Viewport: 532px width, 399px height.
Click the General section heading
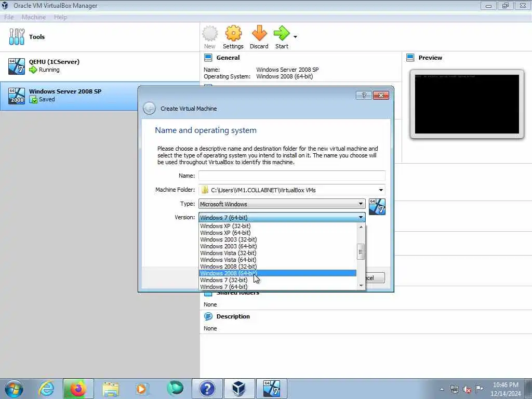click(x=228, y=58)
